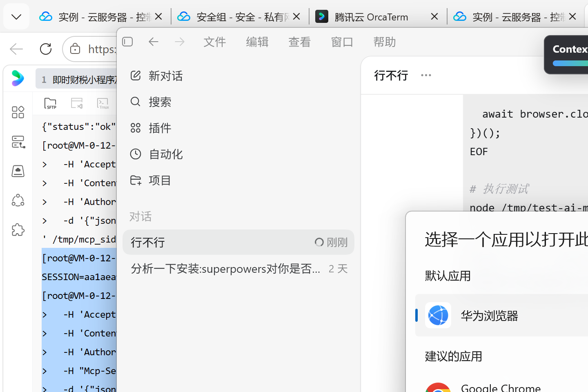Open the 帮助 menu
The image size is (588, 392).
tap(385, 42)
